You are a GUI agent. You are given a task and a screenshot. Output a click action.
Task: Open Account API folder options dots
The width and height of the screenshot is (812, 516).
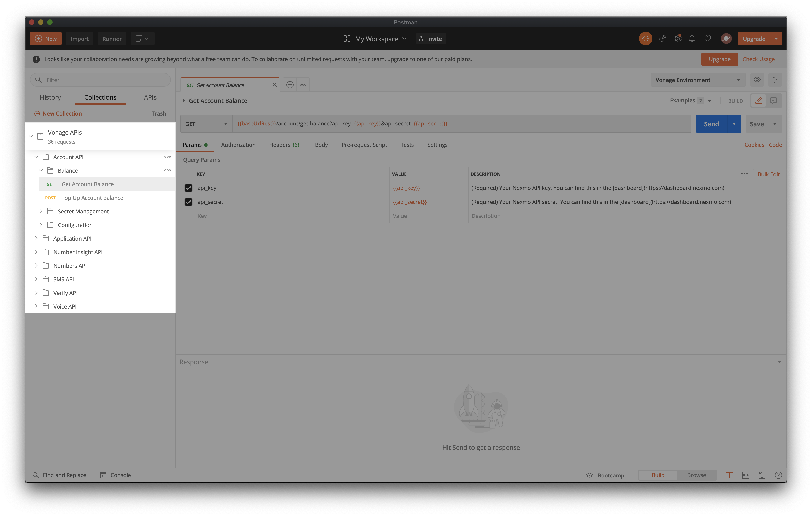coord(168,157)
